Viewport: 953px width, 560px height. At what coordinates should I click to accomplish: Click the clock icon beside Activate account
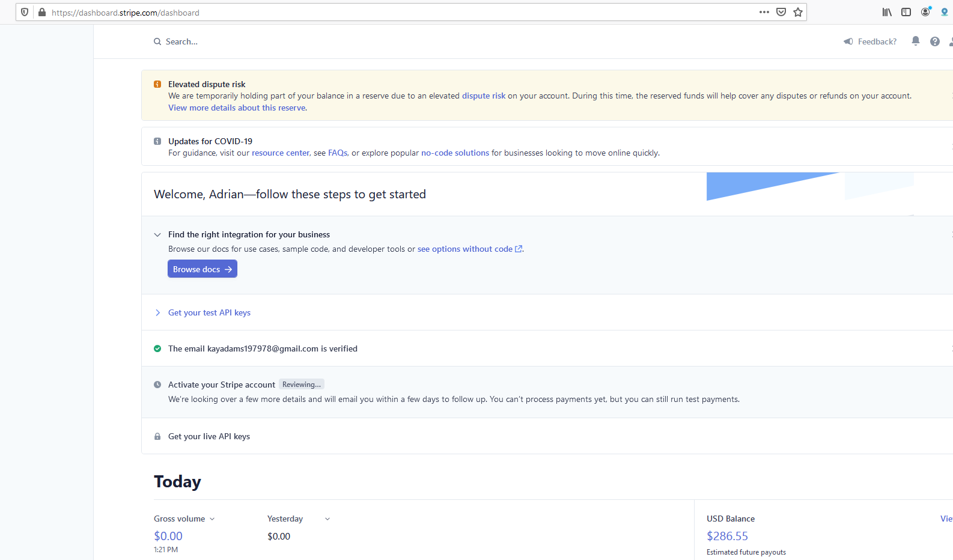coord(157,385)
